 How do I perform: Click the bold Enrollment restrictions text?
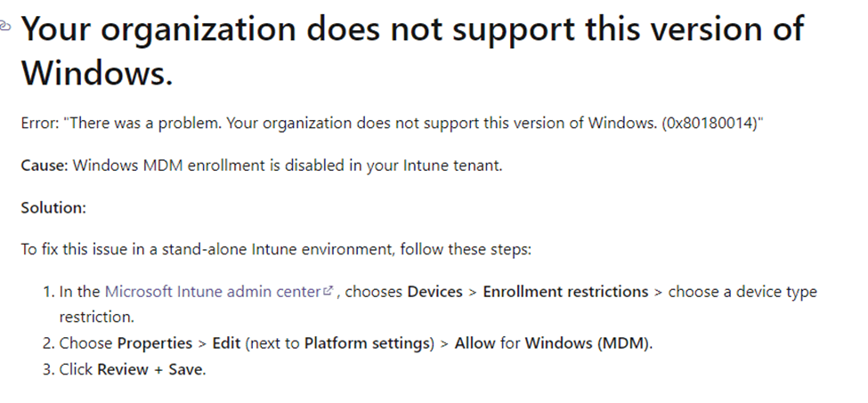tap(565, 291)
